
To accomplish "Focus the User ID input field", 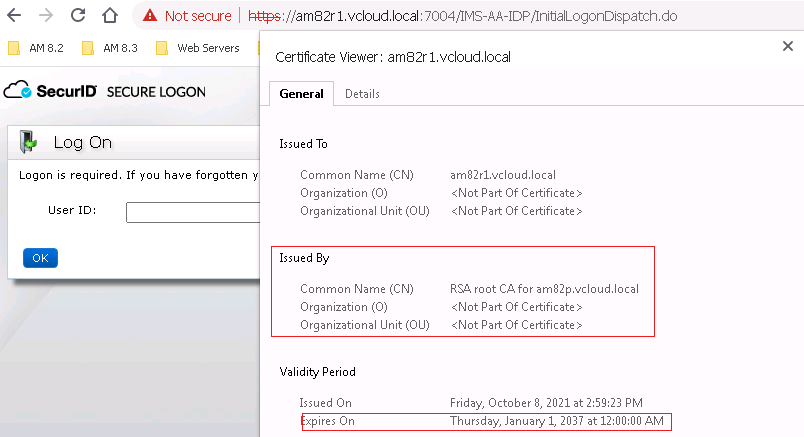I will (193, 212).
